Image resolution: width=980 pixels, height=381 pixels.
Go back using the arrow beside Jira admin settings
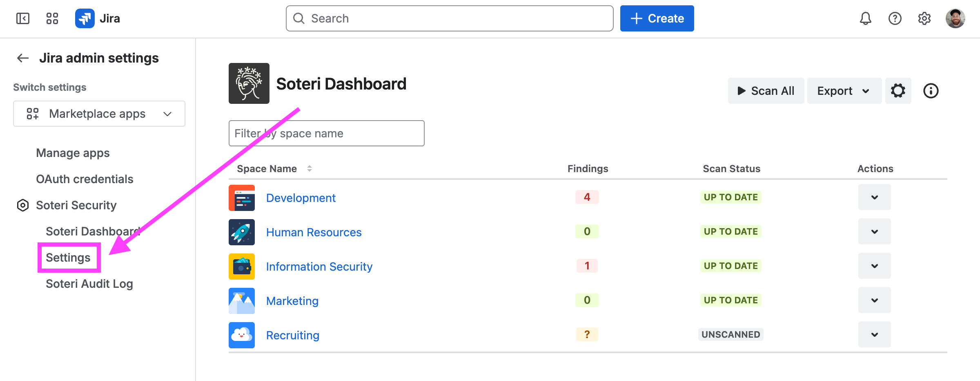(23, 58)
